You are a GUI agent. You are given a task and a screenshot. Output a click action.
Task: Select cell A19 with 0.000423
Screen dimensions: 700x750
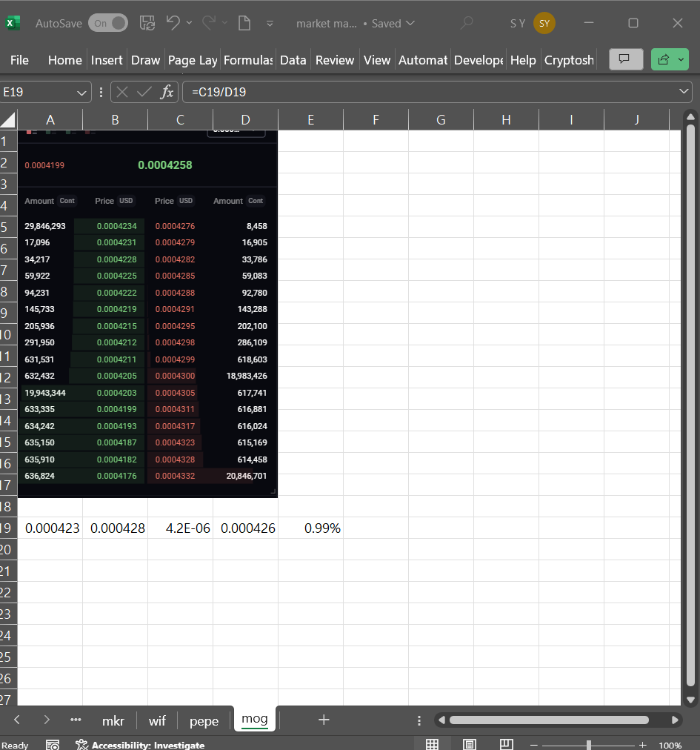[50, 528]
